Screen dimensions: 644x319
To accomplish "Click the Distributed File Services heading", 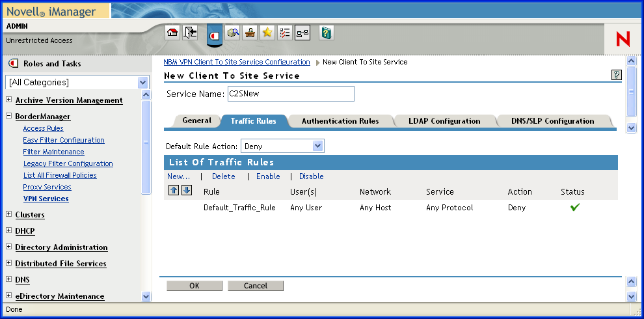I will pyautogui.click(x=60, y=264).
